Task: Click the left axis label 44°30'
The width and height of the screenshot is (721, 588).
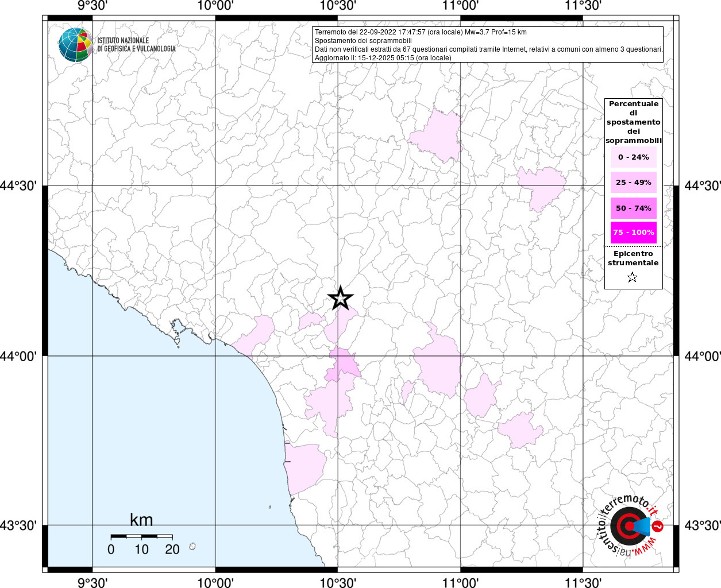Action: (x=18, y=186)
